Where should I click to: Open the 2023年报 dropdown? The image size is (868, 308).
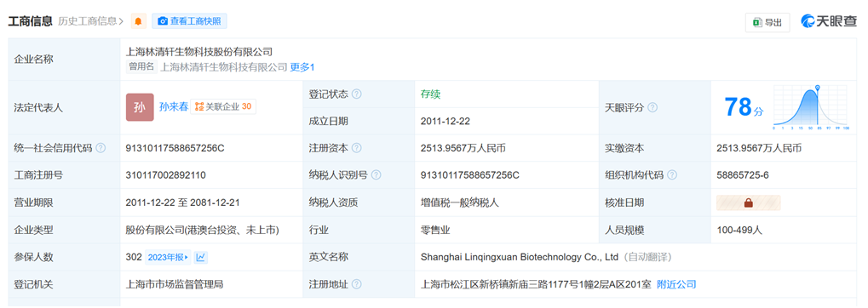point(169,257)
